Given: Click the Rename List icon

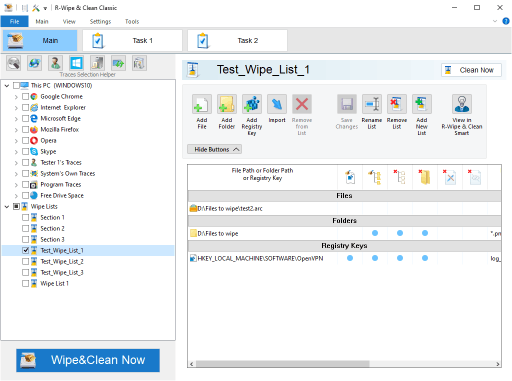Looking at the screenshot, I should [372, 104].
